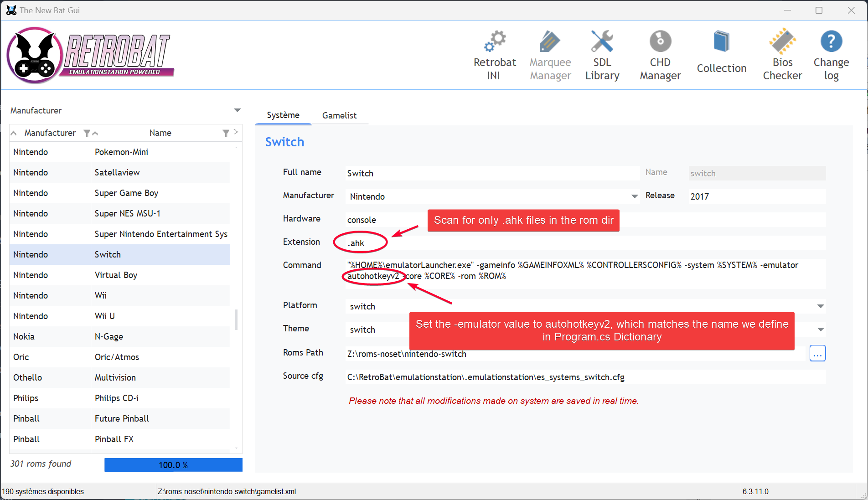Select the Wii system row
Viewport: 868px width, 500px height.
coord(119,295)
